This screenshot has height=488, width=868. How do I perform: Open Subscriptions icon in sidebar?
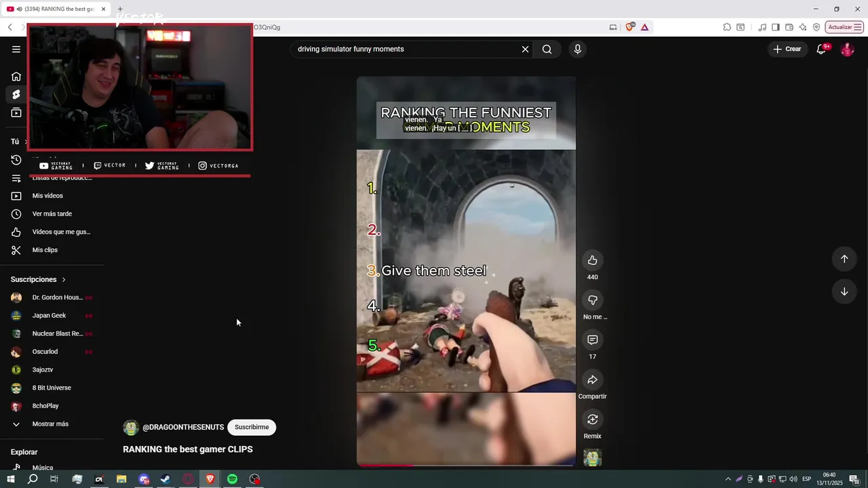coord(16,113)
